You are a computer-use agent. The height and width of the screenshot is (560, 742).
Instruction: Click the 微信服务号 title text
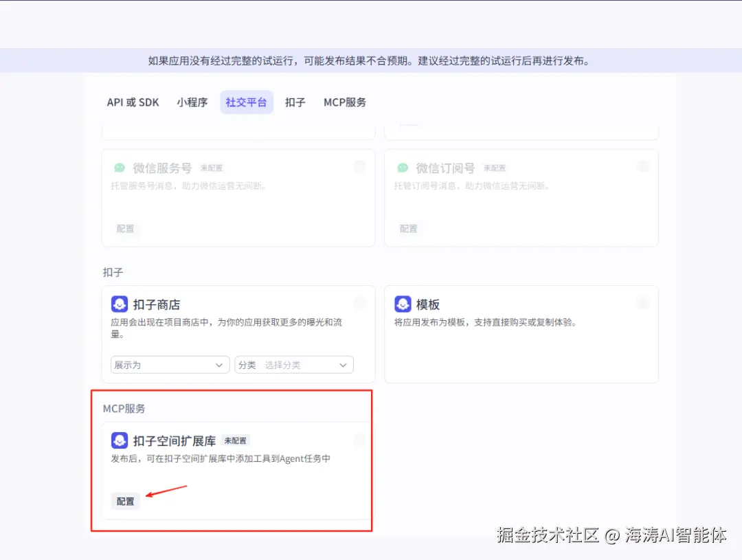(x=162, y=168)
